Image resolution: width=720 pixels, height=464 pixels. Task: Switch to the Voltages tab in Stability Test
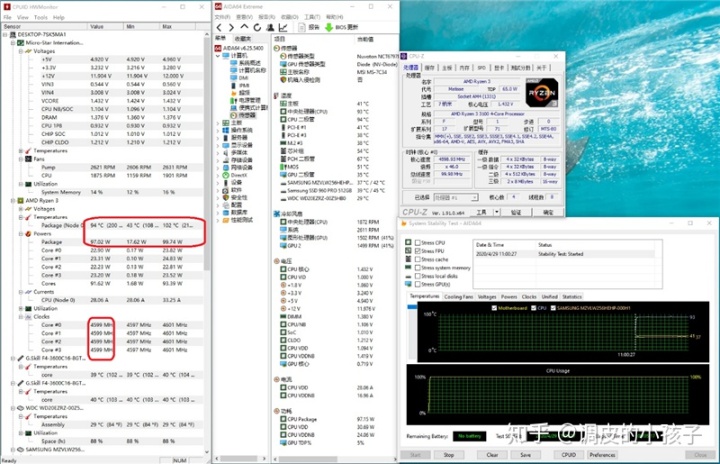point(487,297)
